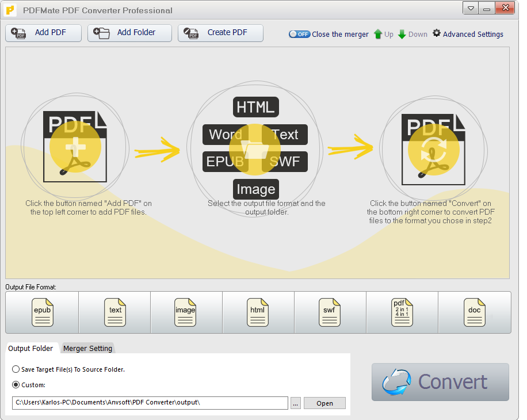Screen dimensions: 527x420
Task: Select the Custom output folder radio
Action: 16,385
